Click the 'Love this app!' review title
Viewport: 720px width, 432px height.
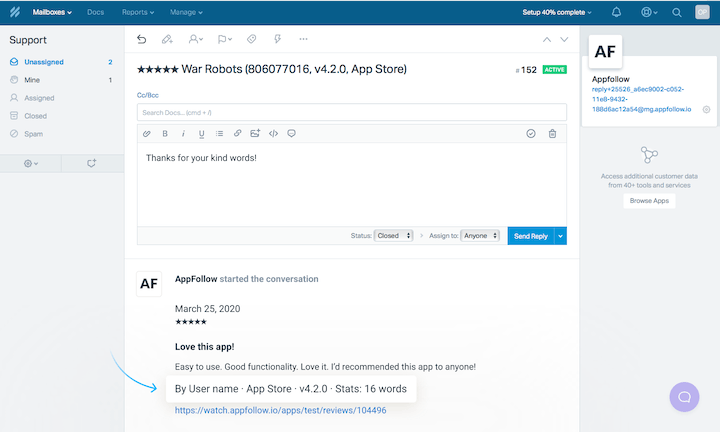tap(204, 347)
